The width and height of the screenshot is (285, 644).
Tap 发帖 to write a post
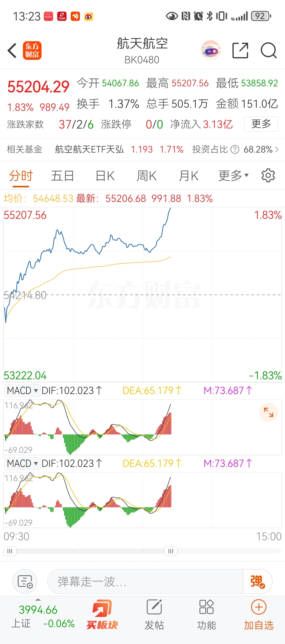(154, 614)
